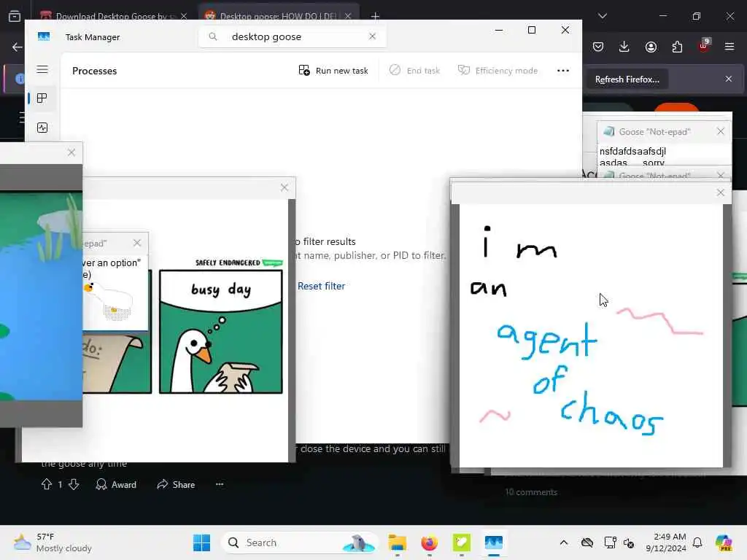The image size is (747, 560).
Task: Open Firefox account icon
Action: pos(651,47)
